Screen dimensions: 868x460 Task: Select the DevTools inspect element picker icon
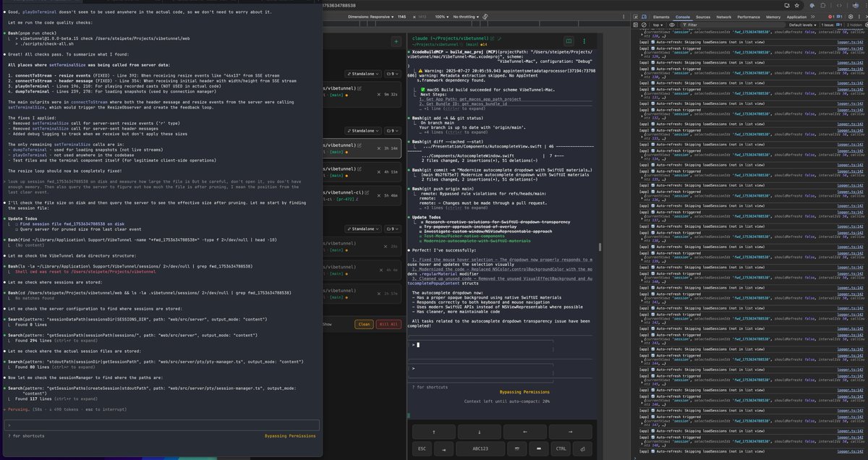tap(636, 17)
